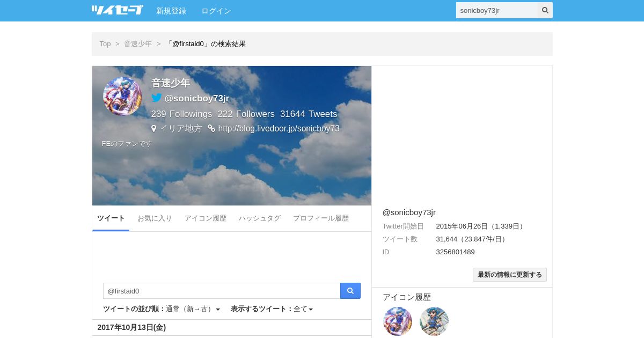Click the Twitter bird icon beside @sonicboy73jr
644x338 pixels.
click(x=156, y=98)
